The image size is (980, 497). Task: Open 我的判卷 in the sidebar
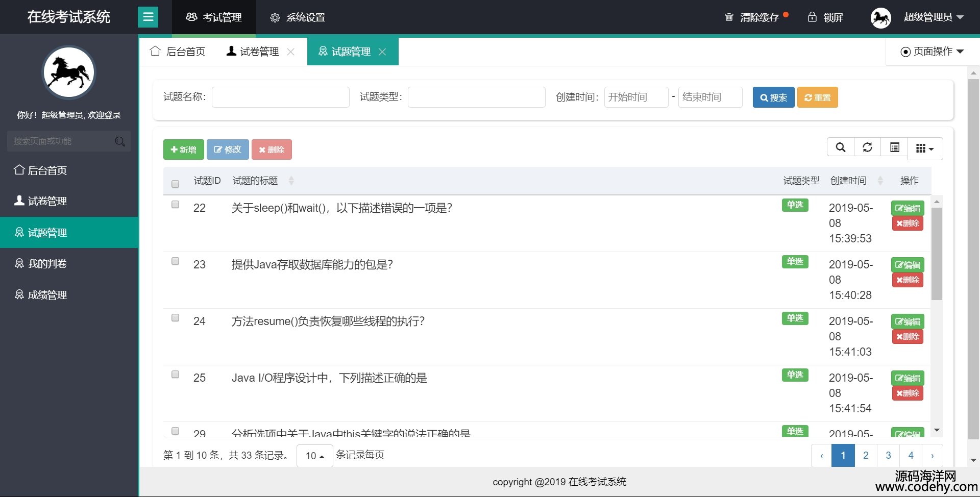tap(69, 264)
